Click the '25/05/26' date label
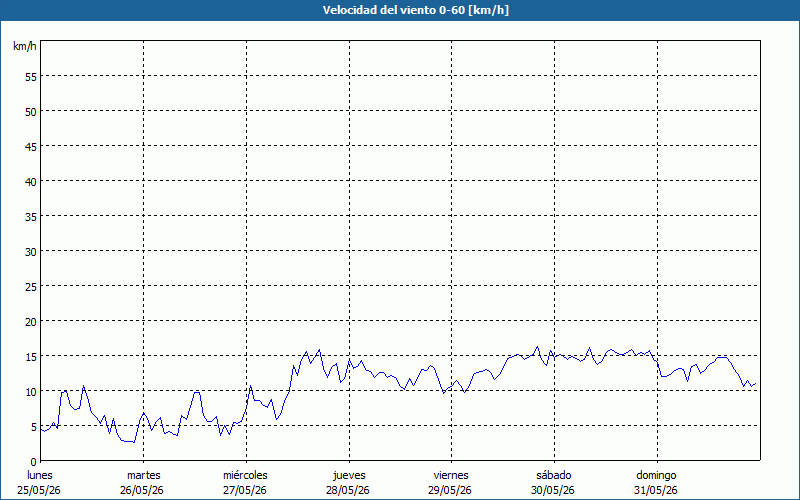 click(x=39, y=490)
